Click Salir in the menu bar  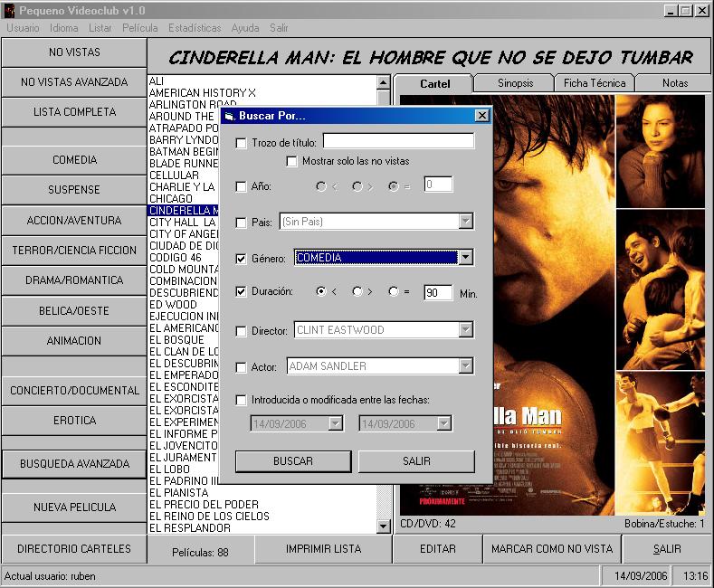279,28
